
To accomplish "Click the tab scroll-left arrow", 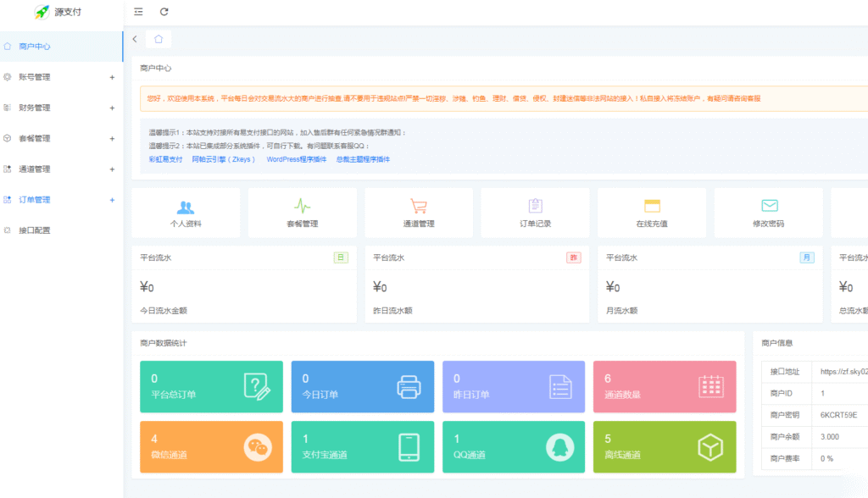I will pyautogui.click(x=135, y=39).
